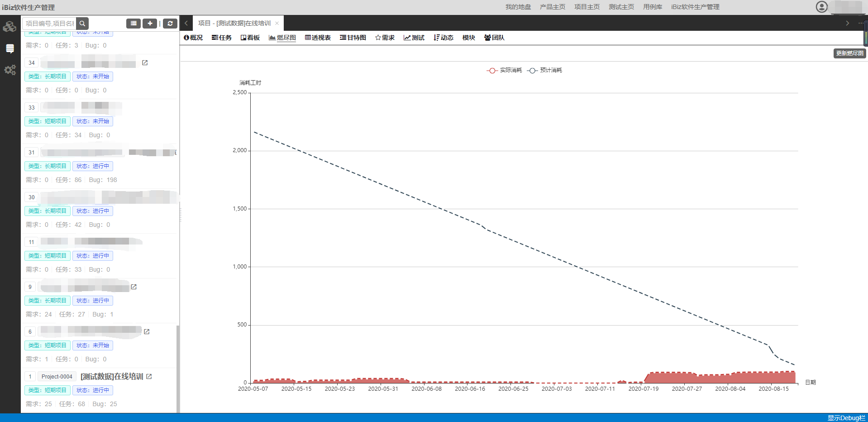Click 任务: 68 count on 在线培训 project
Image resolution: width=868 pixels, height=422 pixels.
pos(72,404)
